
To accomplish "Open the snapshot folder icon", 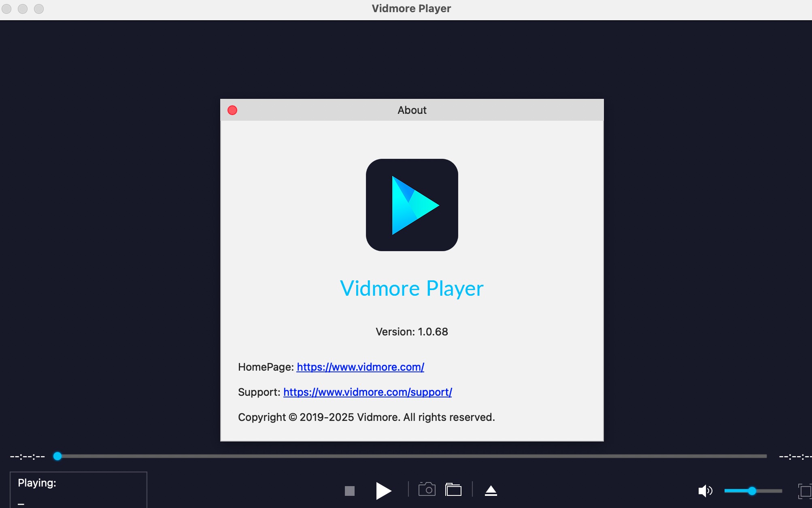I will [453, 490].
